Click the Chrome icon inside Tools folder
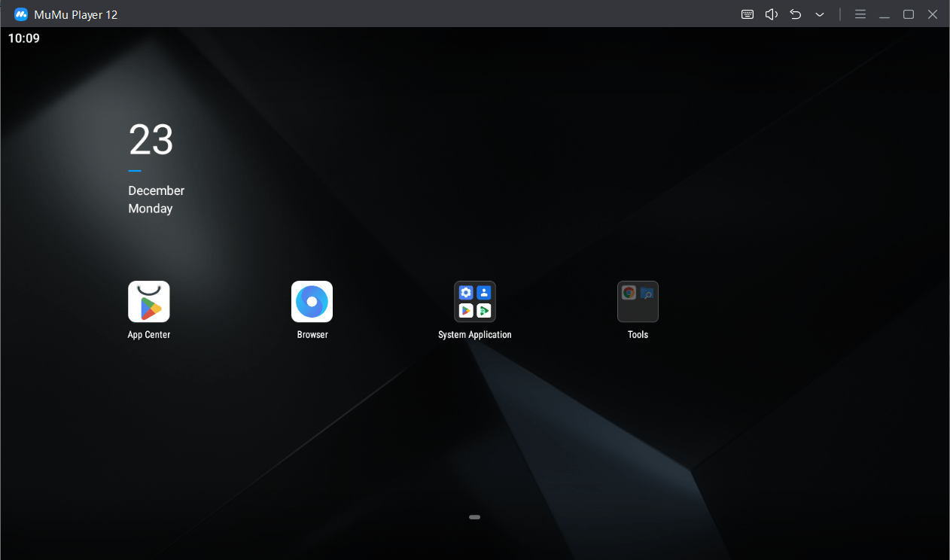This screenshot has height=560, width=950. click(629, 293)
